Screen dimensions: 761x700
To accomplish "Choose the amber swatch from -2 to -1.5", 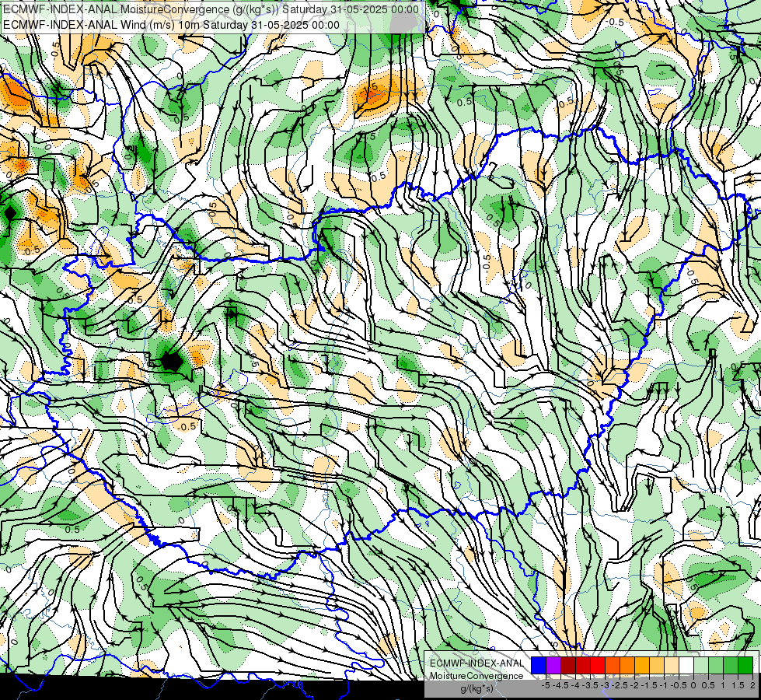I will coord(642,665).
